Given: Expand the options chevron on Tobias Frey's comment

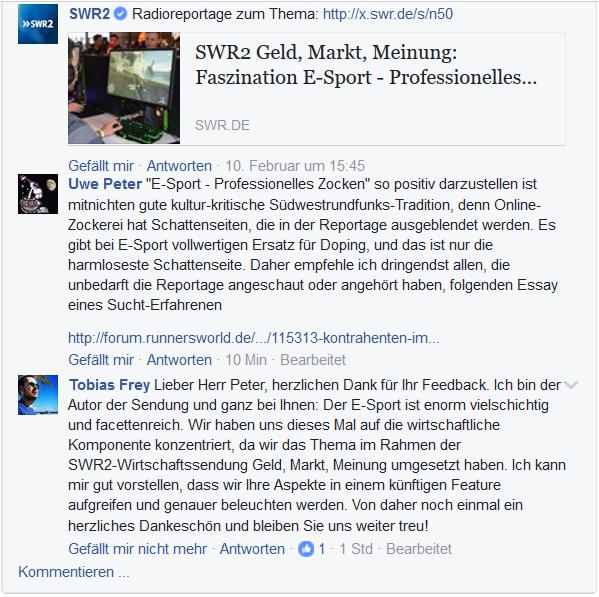Looking at the screenshot, I should [x=571, y=385].
